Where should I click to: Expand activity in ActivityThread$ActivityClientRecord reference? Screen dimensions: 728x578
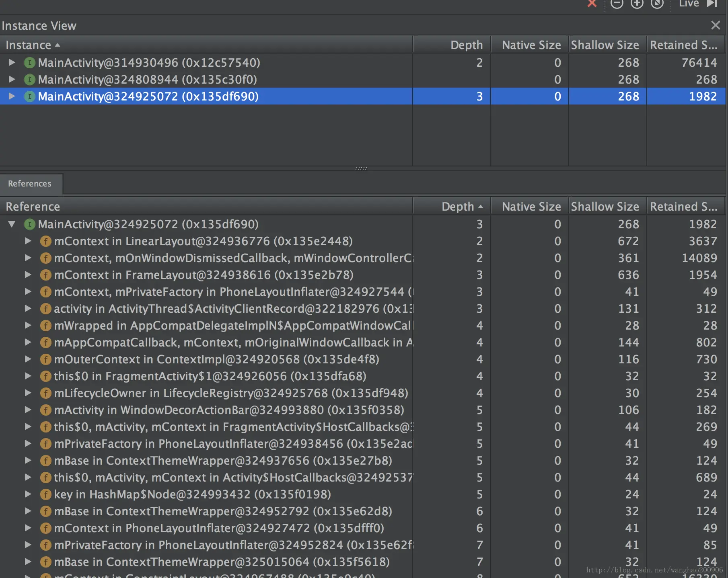pos(28,308)
